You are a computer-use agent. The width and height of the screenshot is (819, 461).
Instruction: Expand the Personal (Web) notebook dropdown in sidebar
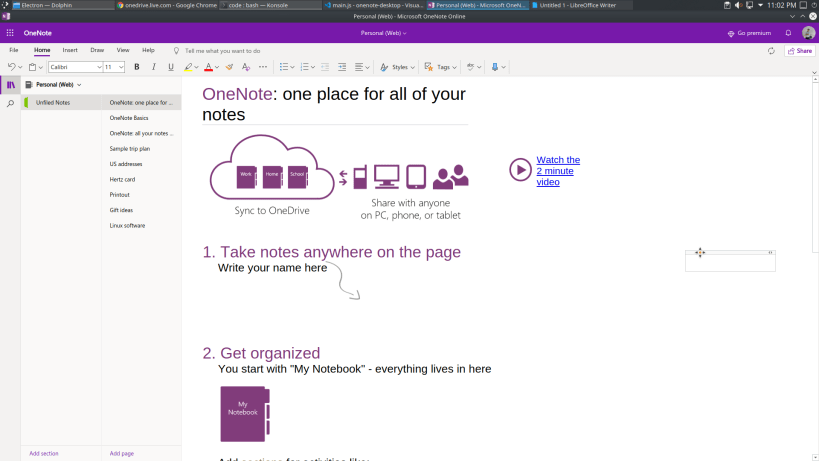pyautogui.click(x=79, y=85)
